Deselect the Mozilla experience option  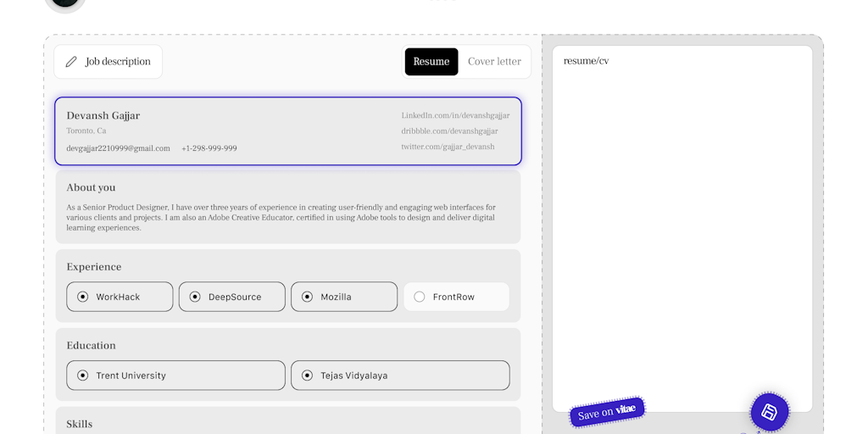pos(344,297)
